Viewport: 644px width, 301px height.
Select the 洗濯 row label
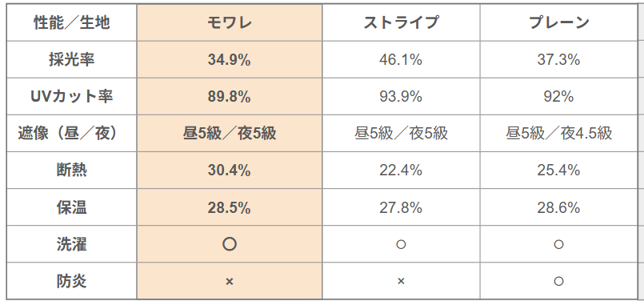[x=71, y=244]
